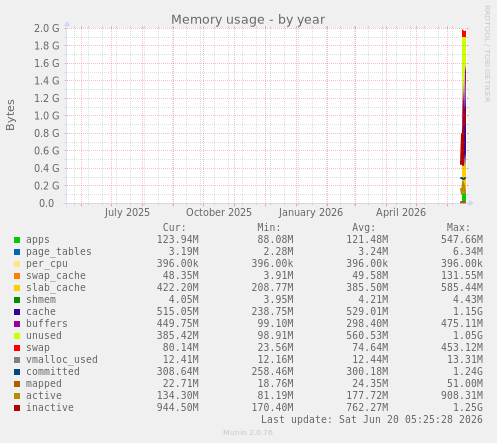Click the inactive current value 944.50M
Image resolution: width=497 pixels, height=443 pixels.
click(177, 408)
